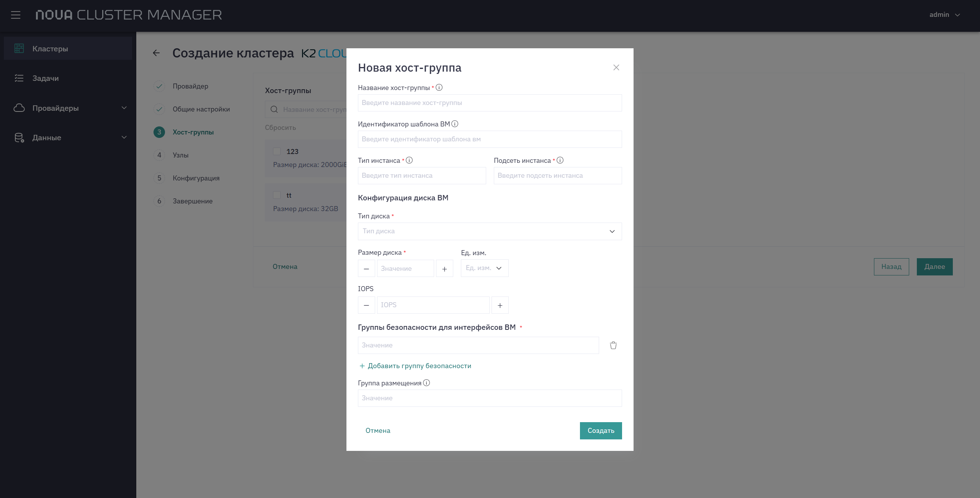The height and width of the screenshot is (498, 980).
Task: Click Отмена on the cluster creation page
Action: [x=285, y=267]
